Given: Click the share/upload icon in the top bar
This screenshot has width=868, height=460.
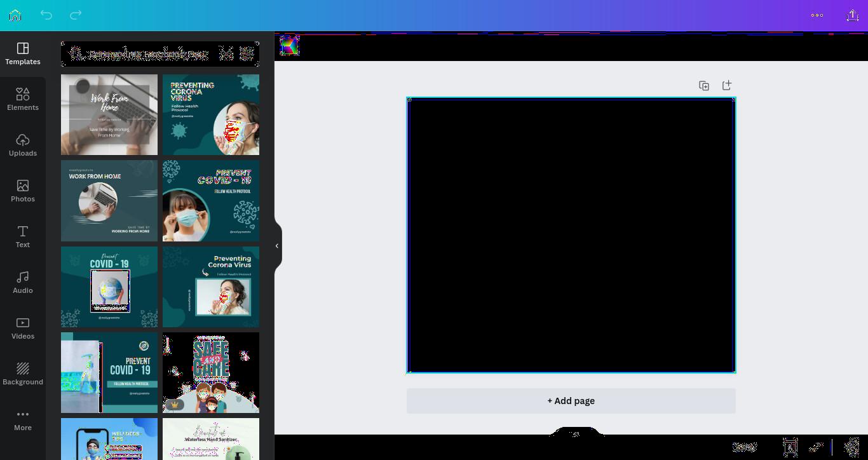Looking at the screenshot, I should [853, 15].
